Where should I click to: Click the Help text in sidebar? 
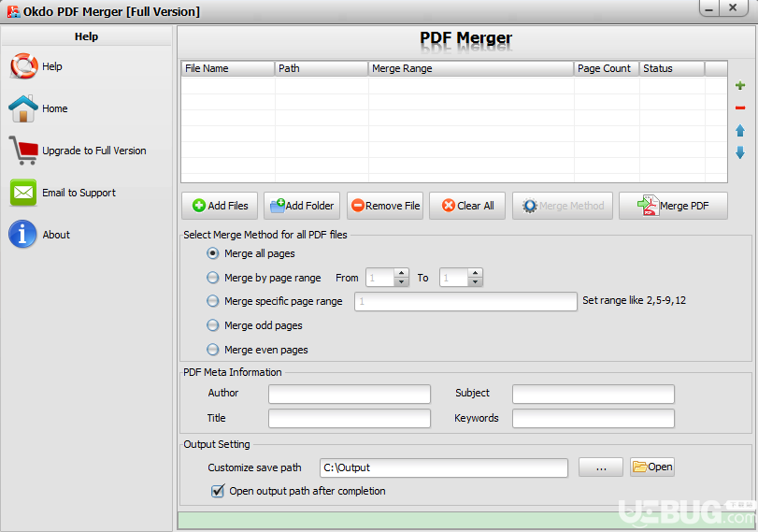[x=52, y=66]
